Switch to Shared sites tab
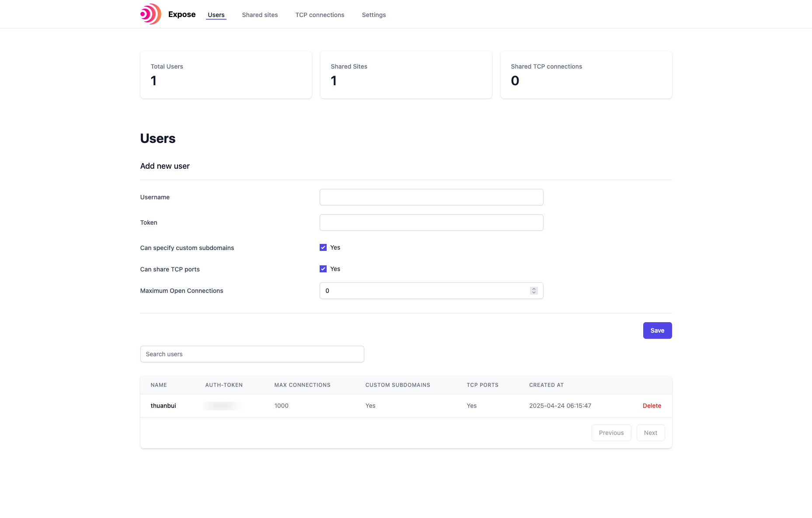The image size is (812, 518). 260,15
